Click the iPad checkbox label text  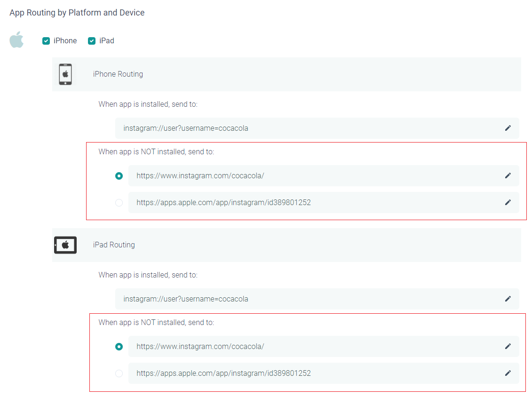pyautogui.click(x=106, y=41)
